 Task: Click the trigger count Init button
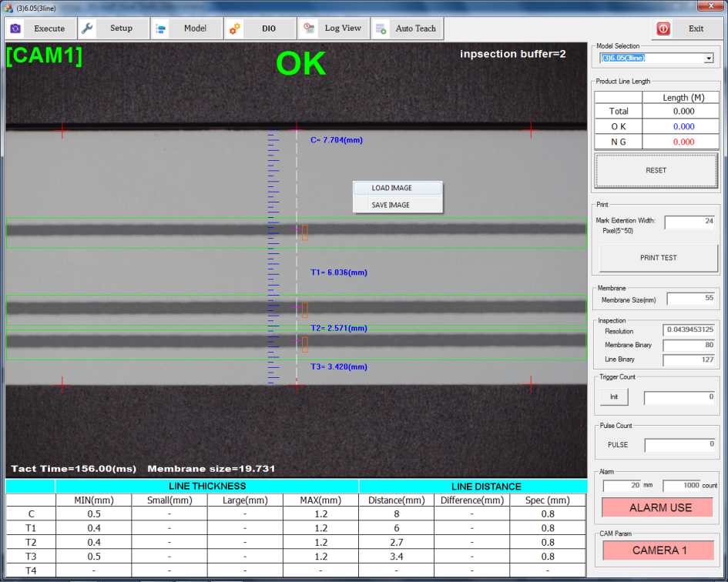click(x=614, y=396)
